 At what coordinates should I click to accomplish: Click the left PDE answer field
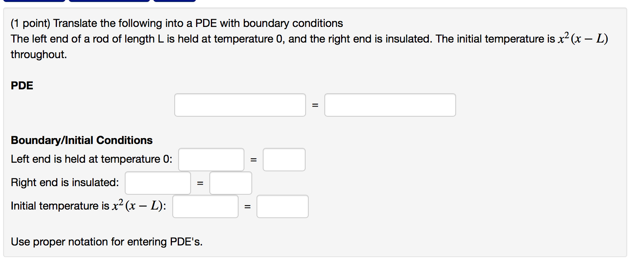tap(240, 105)
